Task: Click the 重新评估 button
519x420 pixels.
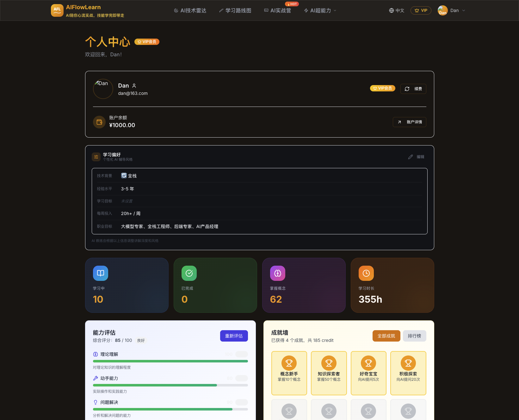Action: point(234,336)
